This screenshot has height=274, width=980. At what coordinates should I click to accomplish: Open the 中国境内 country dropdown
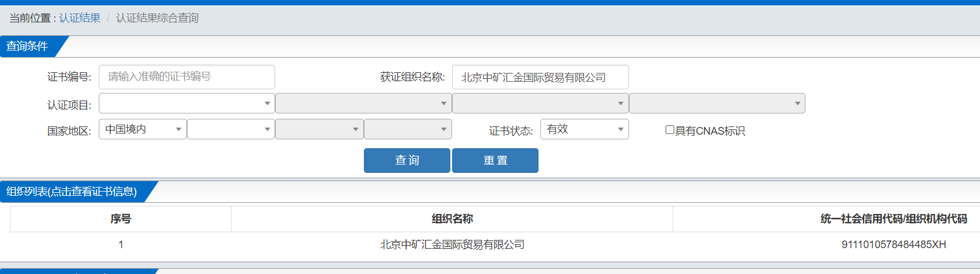[143, 129]
